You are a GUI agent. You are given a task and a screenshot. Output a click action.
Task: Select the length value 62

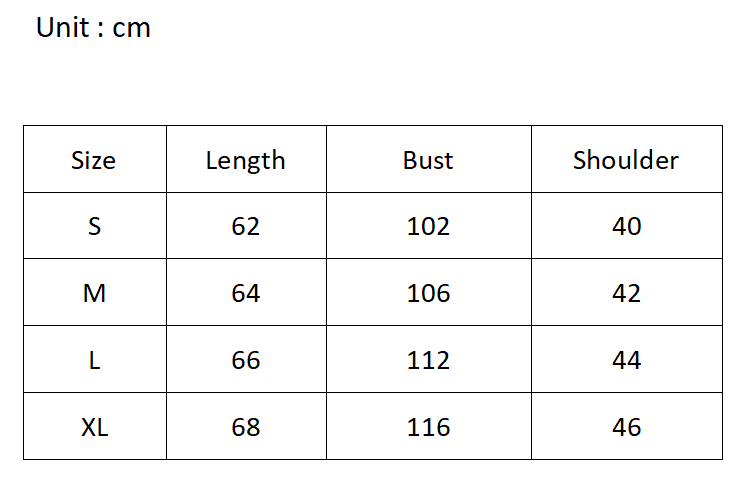(x=245, y=227)
